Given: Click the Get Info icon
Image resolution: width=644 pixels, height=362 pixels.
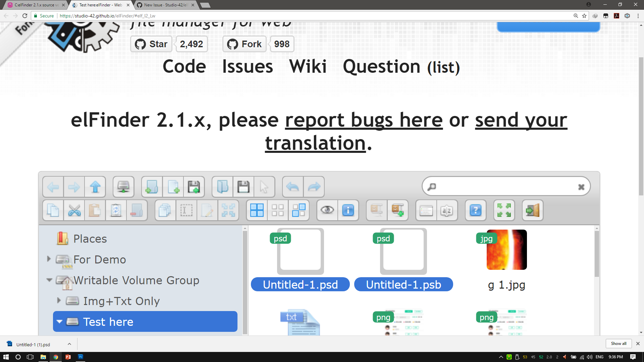Looking at the screenshot, I should coord(348,210).
